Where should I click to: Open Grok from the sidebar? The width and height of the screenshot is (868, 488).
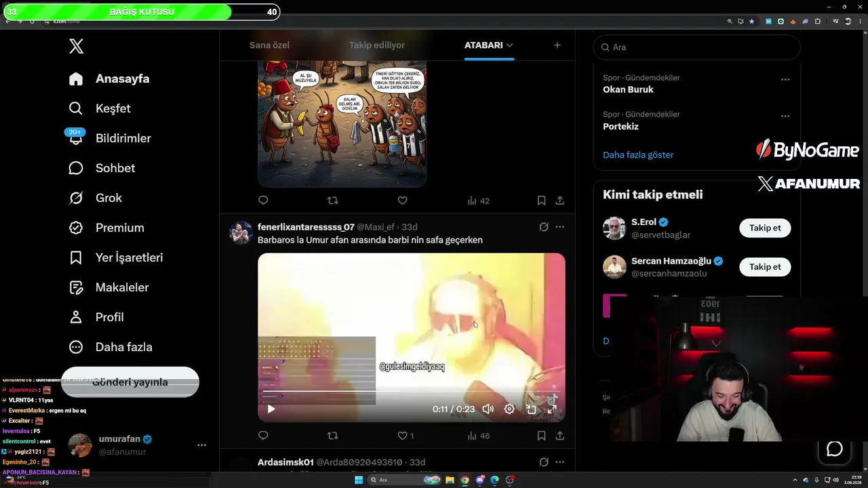click(x=96, y=198)
